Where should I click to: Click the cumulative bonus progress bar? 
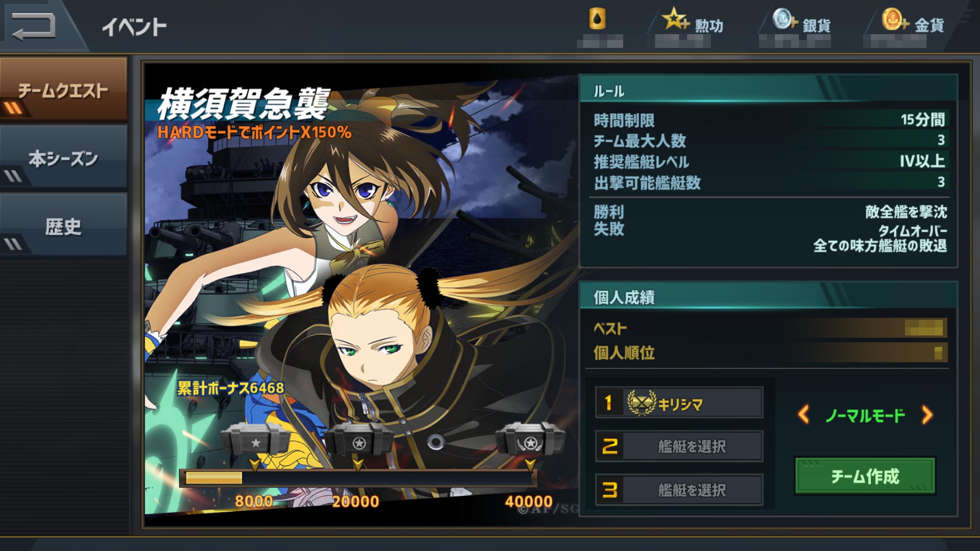[358, 478]
